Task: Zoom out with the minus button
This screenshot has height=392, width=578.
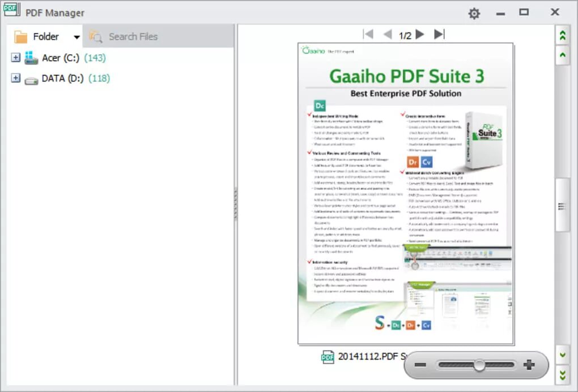Action: click(420, 365)
